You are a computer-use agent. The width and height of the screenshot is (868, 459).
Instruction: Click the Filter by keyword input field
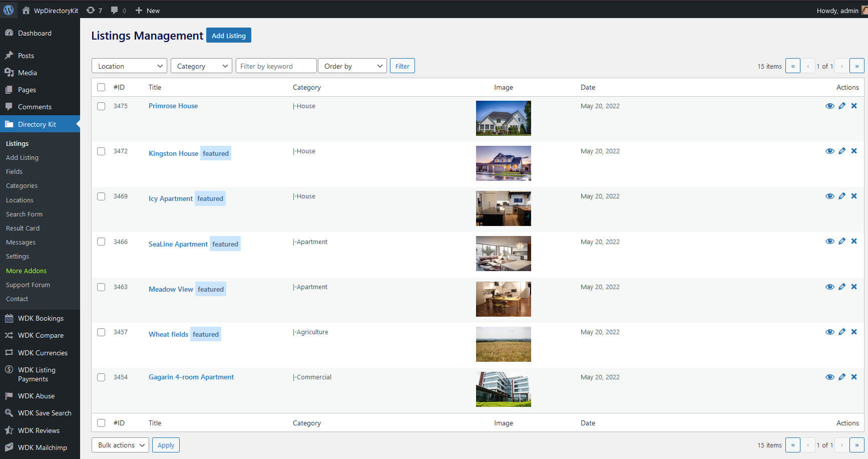click(276, 66)
